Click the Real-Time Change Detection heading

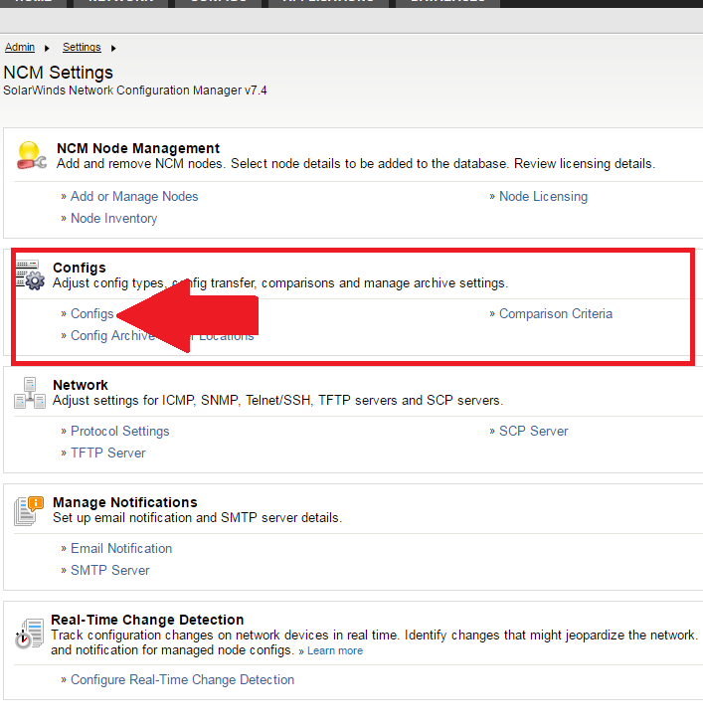(147, 621)
